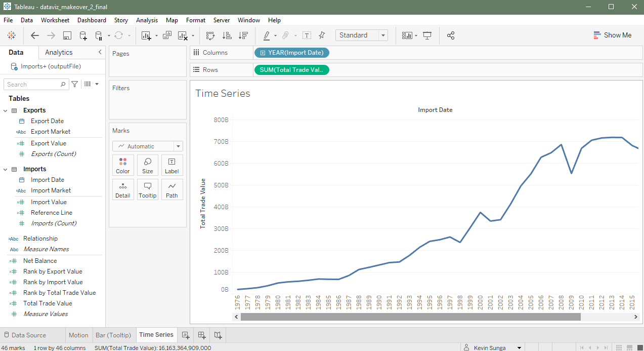Click the Save workbook icon
This screenshot has width=644, height=351.
point(67,35)
